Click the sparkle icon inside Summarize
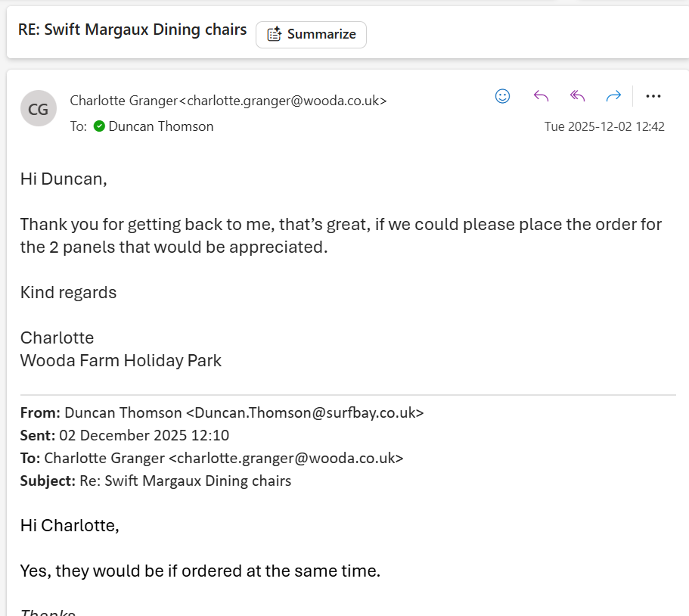The height and width of the screenshot is (616, 689). point(275,34)
